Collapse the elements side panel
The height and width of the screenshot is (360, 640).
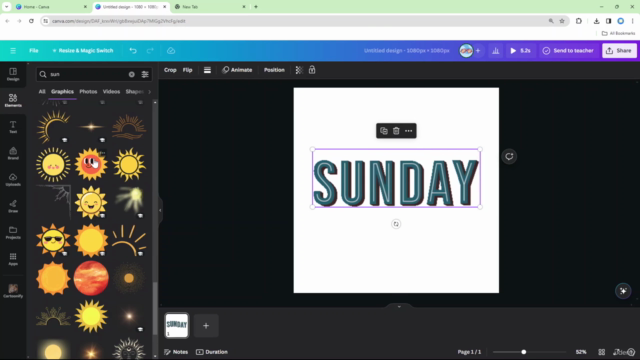click(x=160, y=210)
